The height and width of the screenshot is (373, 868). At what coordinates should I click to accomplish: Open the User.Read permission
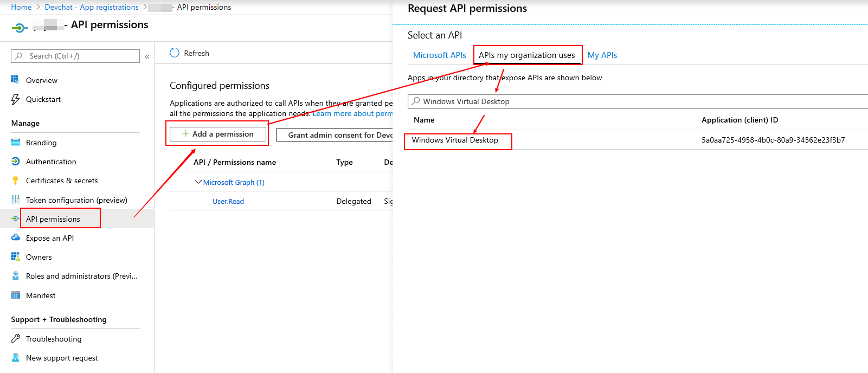click(228, 201)
